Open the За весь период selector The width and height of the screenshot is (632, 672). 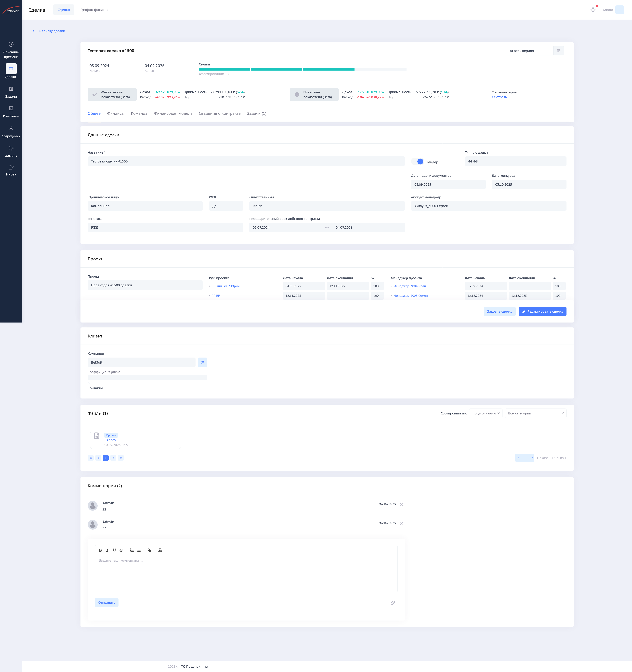[529, 51]
